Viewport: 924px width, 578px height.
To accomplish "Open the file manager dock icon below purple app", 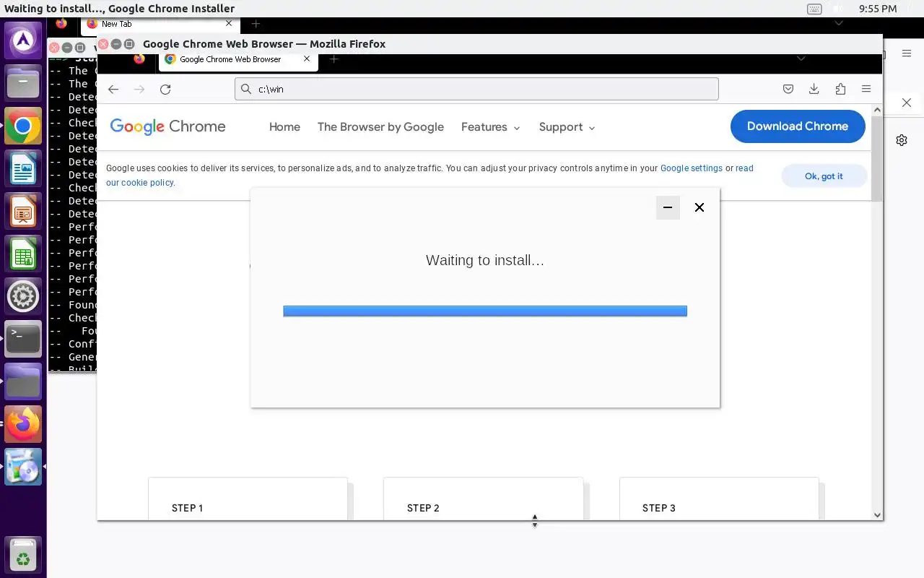I will coord(23,82).
